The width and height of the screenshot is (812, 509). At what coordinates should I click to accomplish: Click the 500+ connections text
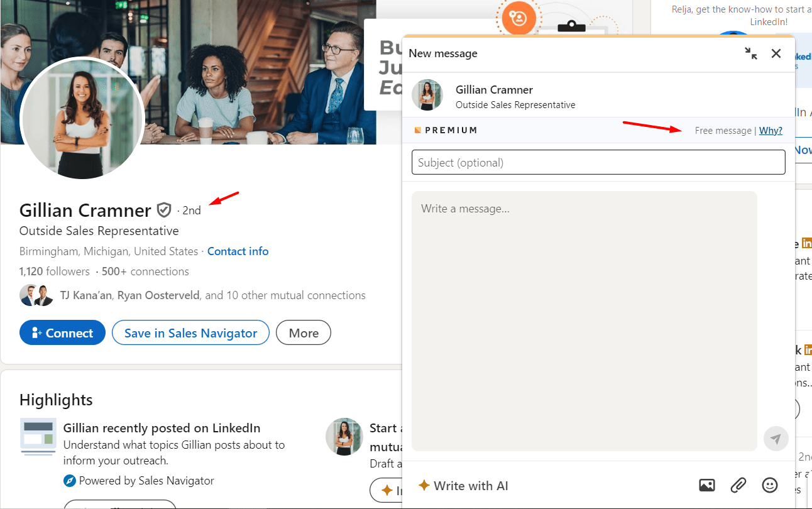tap(145, 271)
